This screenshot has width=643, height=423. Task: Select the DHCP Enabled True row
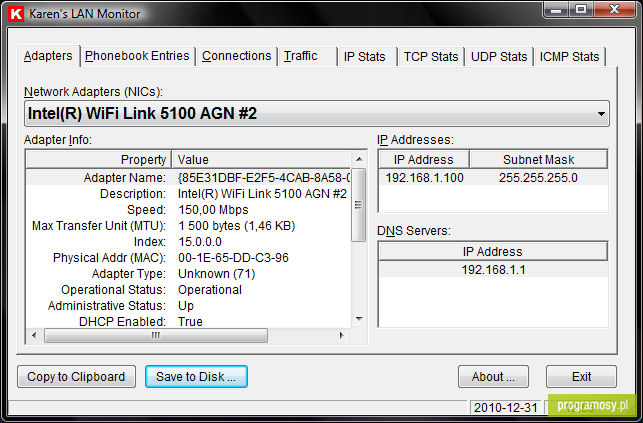coord(189,321)
